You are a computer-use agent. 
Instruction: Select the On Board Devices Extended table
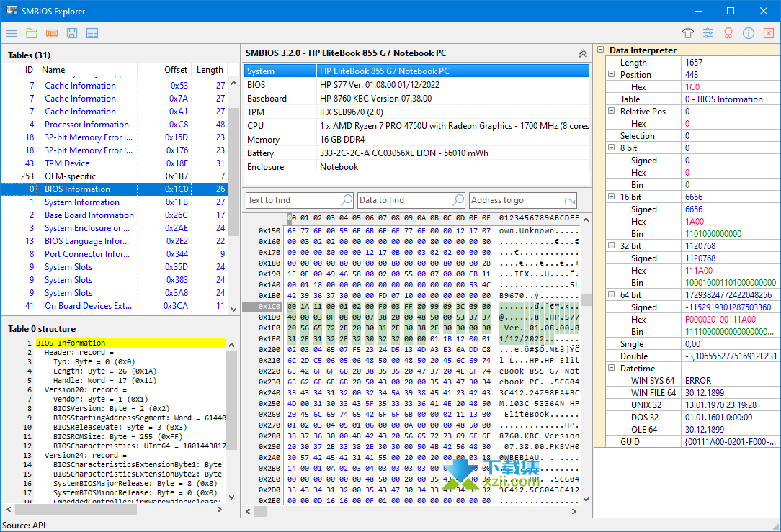114,306
